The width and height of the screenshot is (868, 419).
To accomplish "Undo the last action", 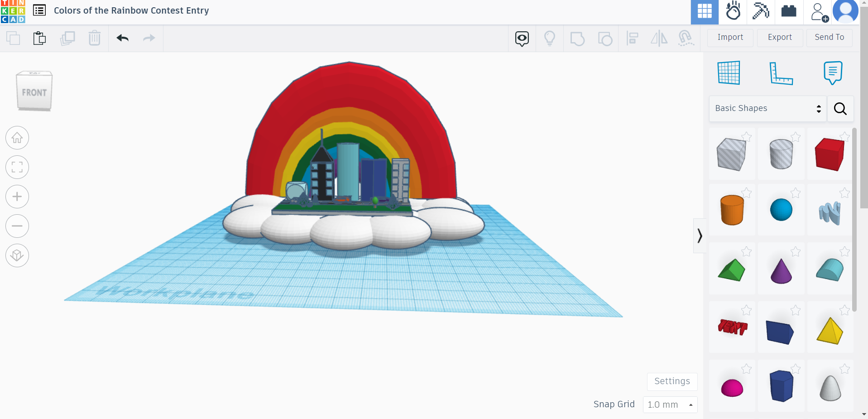I will (122, 38).
